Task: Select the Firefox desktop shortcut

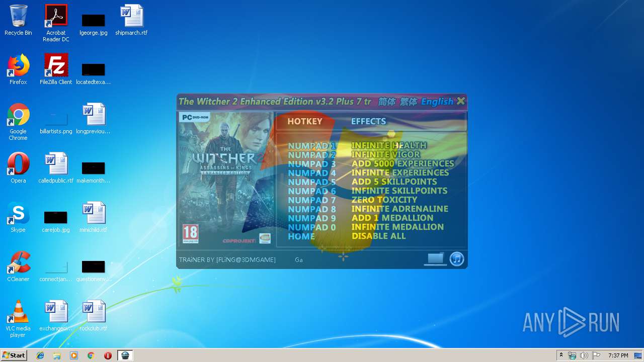Action: 18,69
